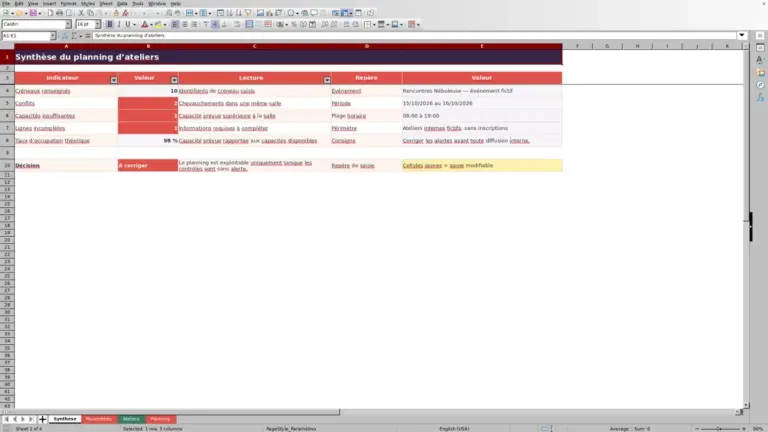
Task: Click the Sum sigma icon
Action: pos(74,36)
